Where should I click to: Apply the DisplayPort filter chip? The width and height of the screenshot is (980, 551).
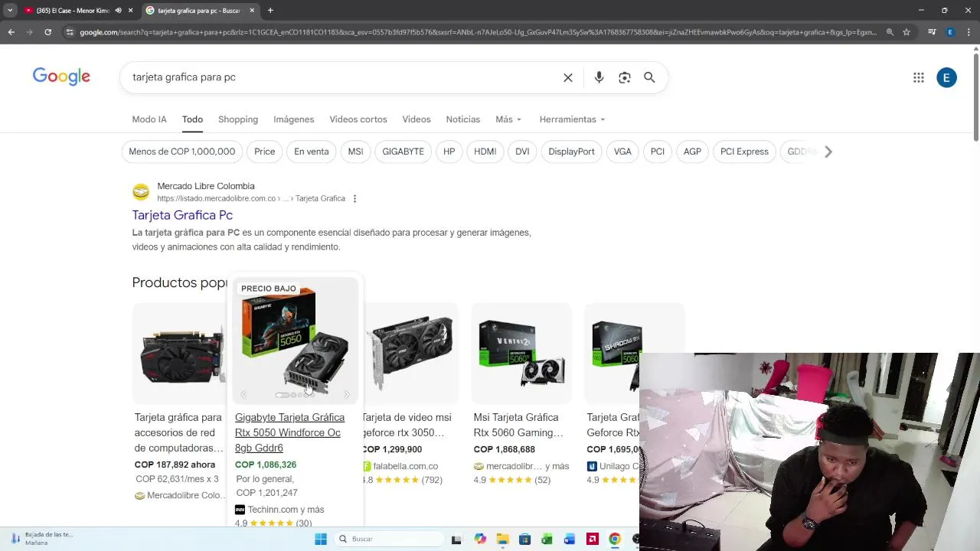pyautogui.click(x=571, y=152)
